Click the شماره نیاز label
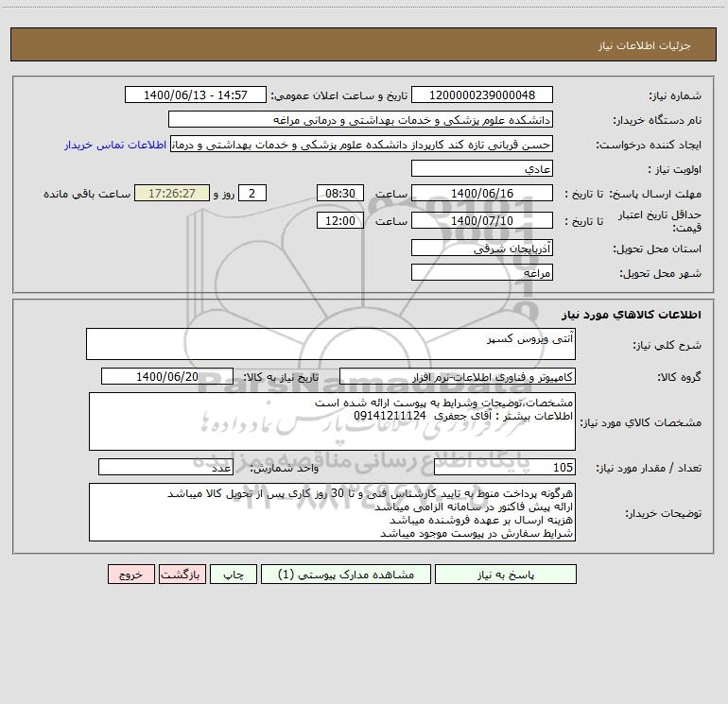 click(675, 96)
